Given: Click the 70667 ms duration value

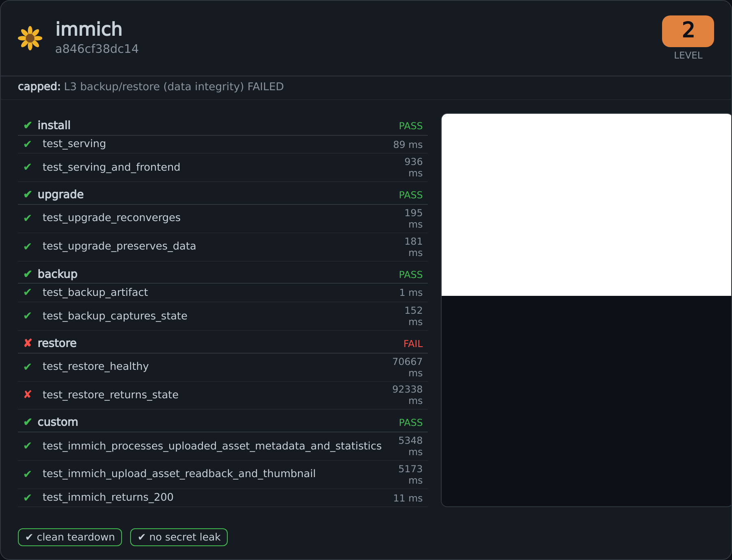Looking at the screenshot, I should pyautogui.click(x=407, y=367).
